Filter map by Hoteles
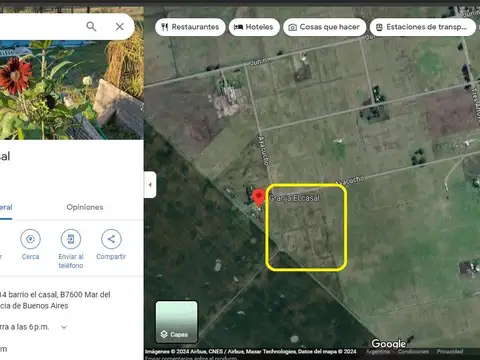 pos(254,27)
